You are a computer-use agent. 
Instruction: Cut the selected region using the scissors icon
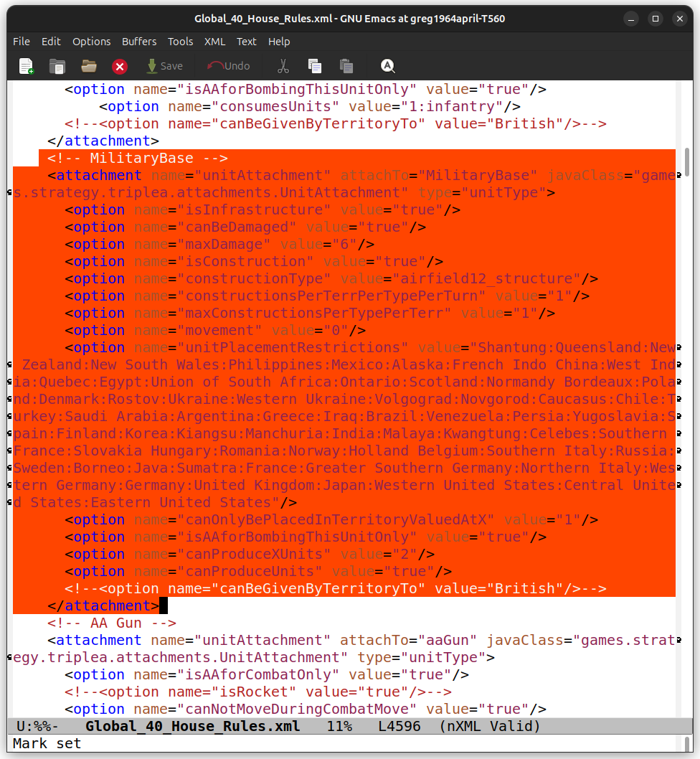click(x=283, y=66)
